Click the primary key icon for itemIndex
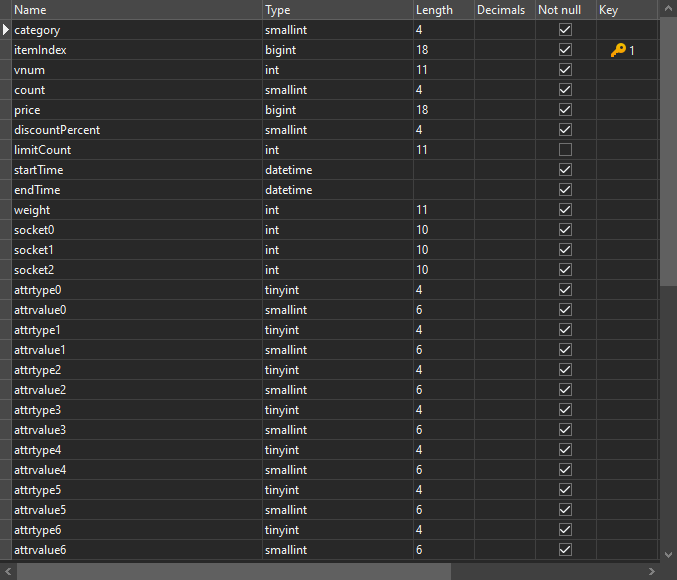The width and height of the screenshot is (677, 580). click(619, 50)
